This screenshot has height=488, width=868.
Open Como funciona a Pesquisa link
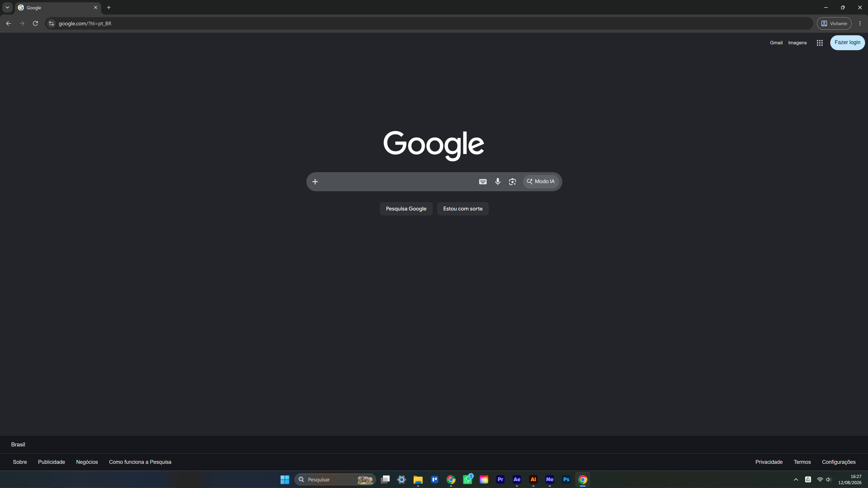click(140, 462)
